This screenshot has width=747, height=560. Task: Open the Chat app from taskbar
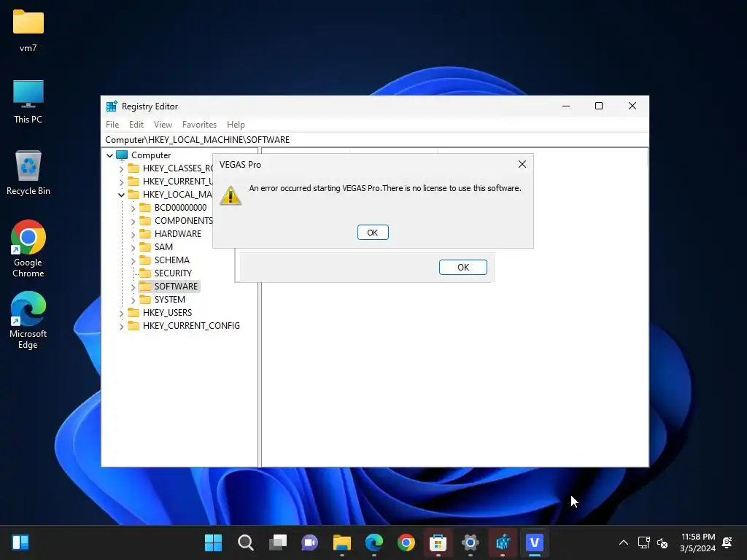click(x=309, y=542)
